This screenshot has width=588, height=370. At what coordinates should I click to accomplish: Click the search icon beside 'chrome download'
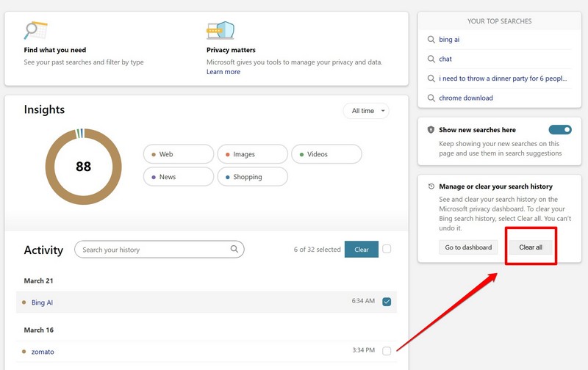431,98
